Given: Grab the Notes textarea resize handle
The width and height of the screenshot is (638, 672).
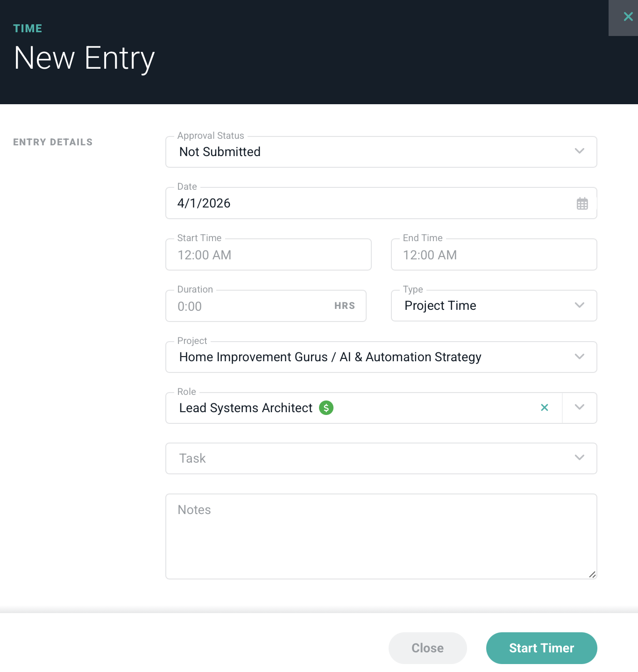Looking at the screenshot, I should click(x=592, y=575).
